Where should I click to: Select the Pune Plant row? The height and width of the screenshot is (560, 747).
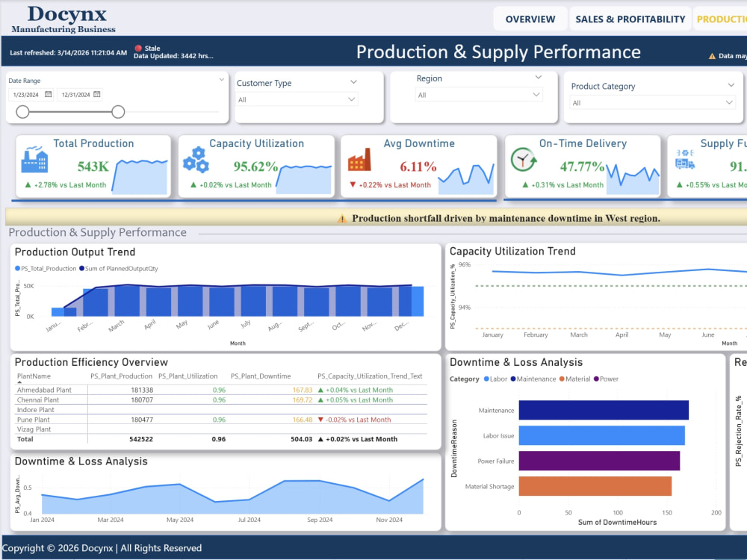222,420
